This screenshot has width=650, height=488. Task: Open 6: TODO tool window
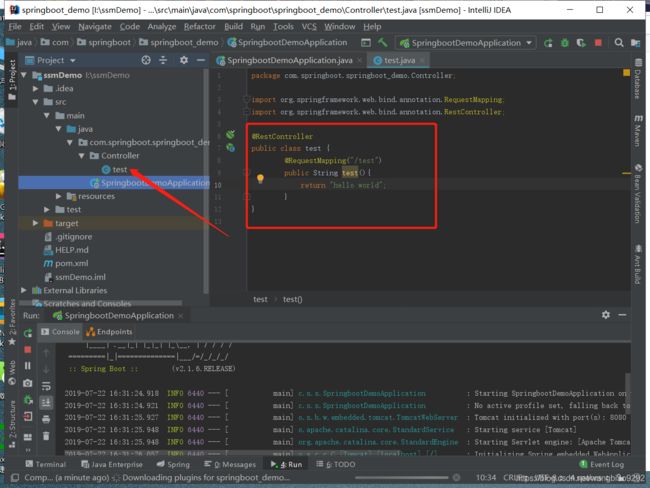pos(336,464)
